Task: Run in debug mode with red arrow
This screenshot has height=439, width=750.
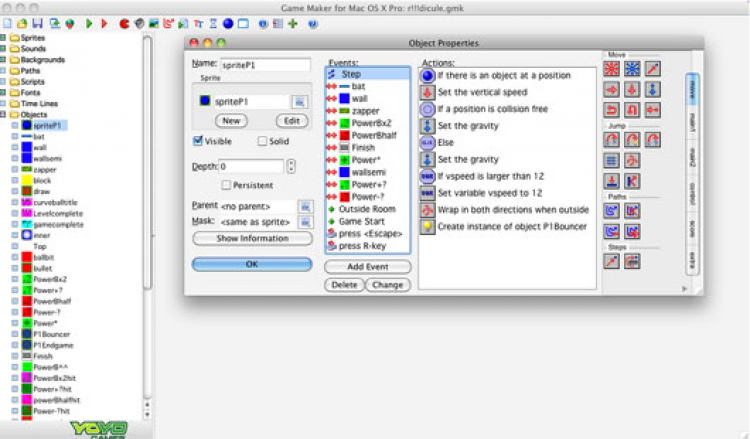Action: coord(104,23)
